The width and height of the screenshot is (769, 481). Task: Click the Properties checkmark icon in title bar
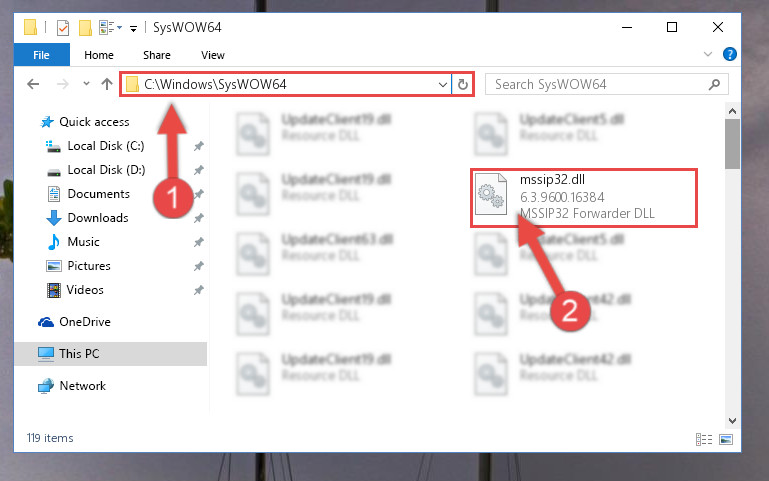point(63,28)
